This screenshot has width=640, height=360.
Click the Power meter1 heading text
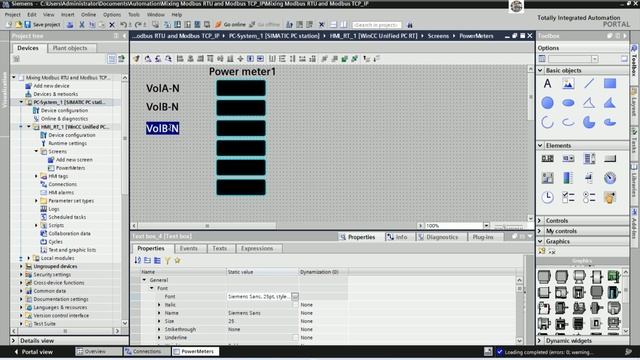click(x=242, y=71)
